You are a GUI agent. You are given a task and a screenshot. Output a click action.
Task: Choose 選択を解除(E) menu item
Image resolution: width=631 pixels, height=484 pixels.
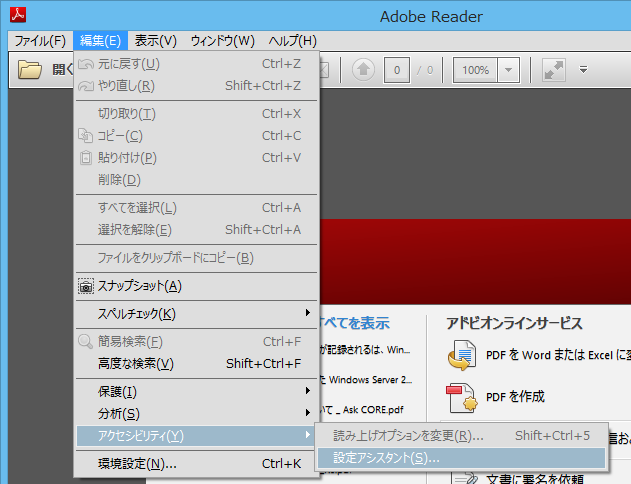pyautogui.click(x=197, y=230)
